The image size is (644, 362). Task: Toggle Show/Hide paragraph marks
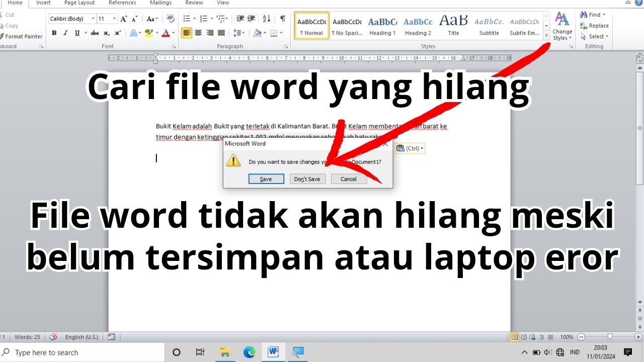(x=283, y=19)
